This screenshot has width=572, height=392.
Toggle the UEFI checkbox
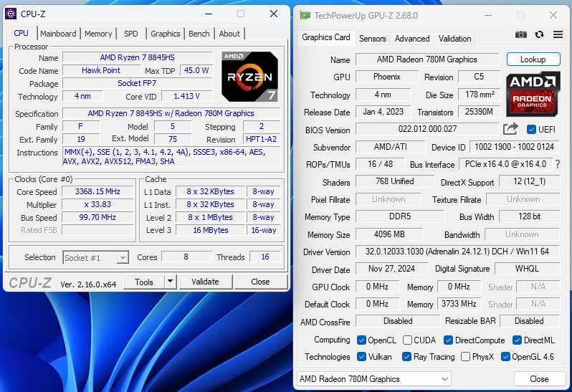coord(532,129)
